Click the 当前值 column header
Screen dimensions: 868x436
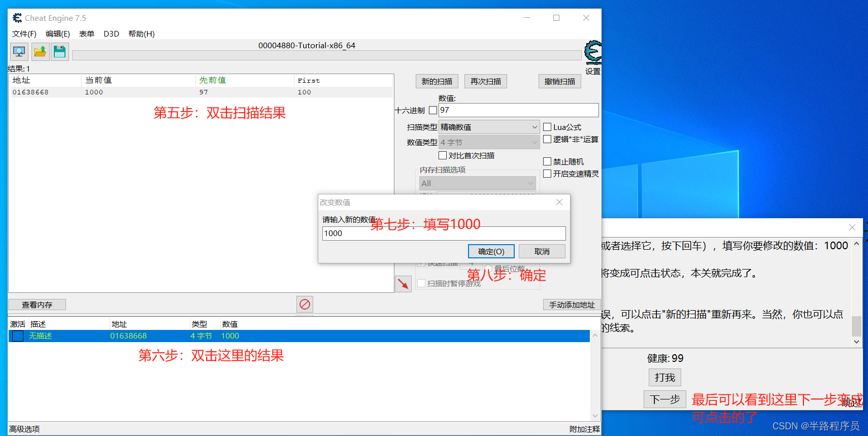point(138,80)
